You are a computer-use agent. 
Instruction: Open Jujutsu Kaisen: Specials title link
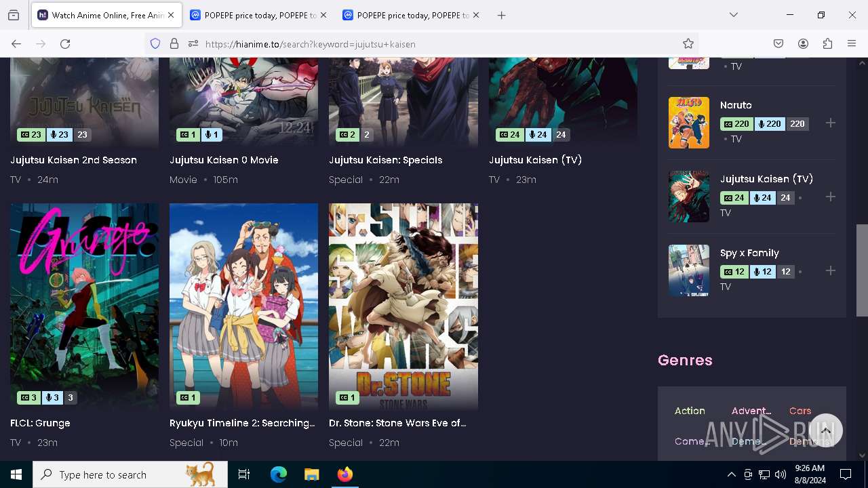pos(385,161)
